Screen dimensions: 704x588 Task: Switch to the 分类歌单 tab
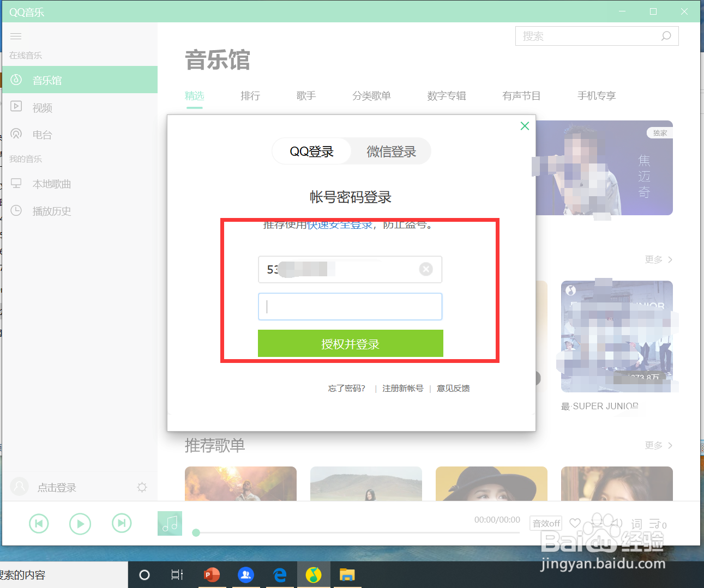(371, 96)
